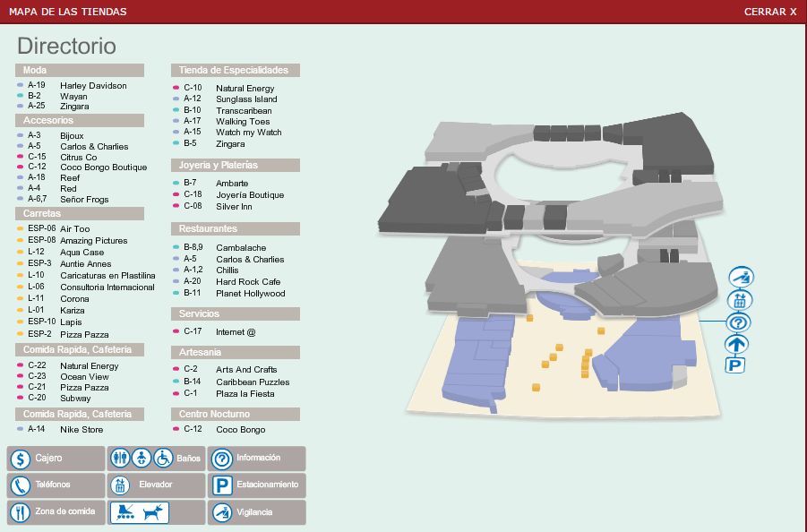This screenshot has width=807, height=532.
Task: Click the Planet Hollywood restaurant entry
Action: pyautogui.click(x=250, y=293)
